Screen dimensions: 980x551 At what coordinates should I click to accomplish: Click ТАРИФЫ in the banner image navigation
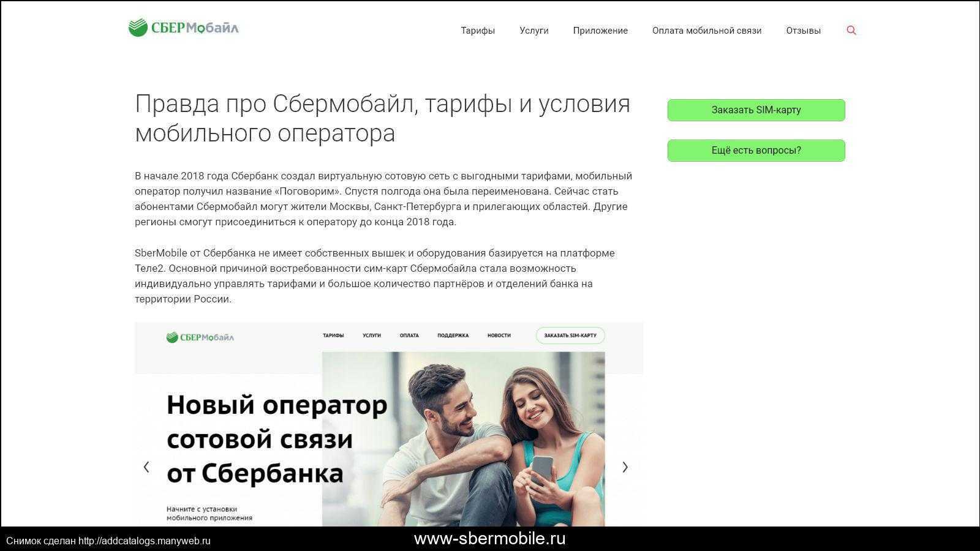coord(333,335)
